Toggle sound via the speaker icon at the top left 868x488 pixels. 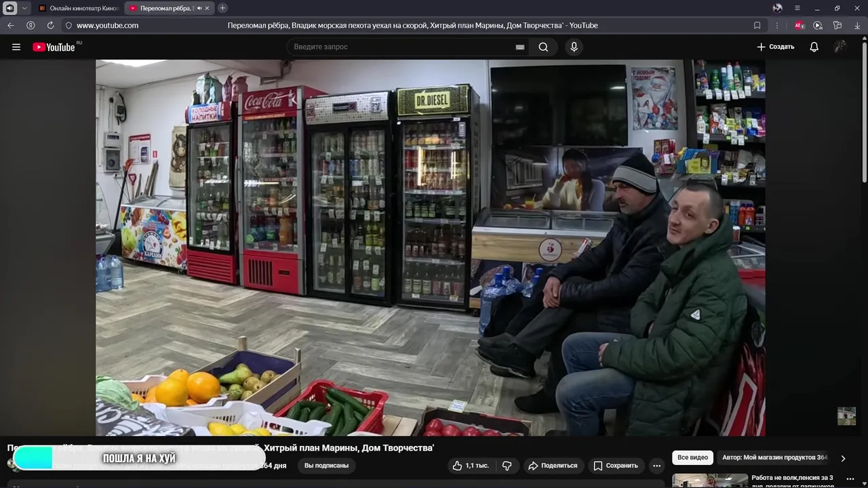(x=10, y=8)
